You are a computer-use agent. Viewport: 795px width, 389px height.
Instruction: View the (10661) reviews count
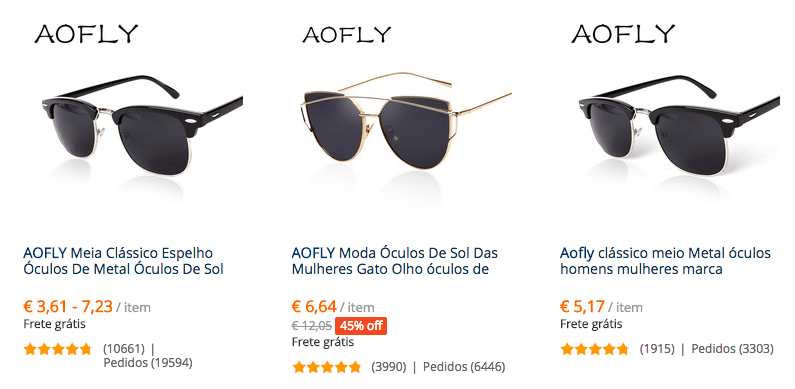[124, 349]
